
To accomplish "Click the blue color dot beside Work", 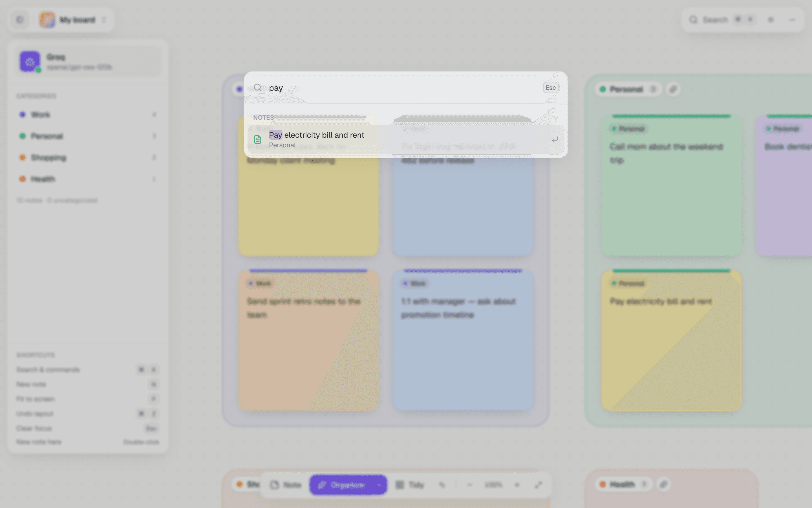I will click(23, 115).
